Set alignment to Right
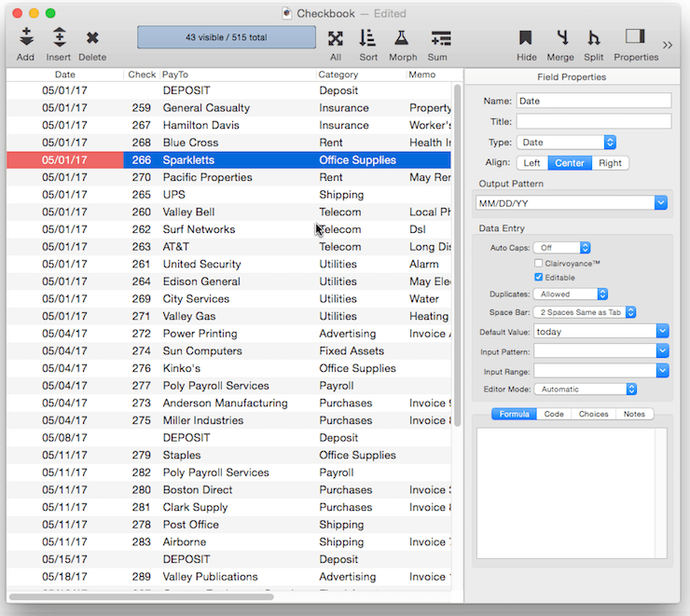Viewport: 690px width, 616px height. tap(610, 163)
